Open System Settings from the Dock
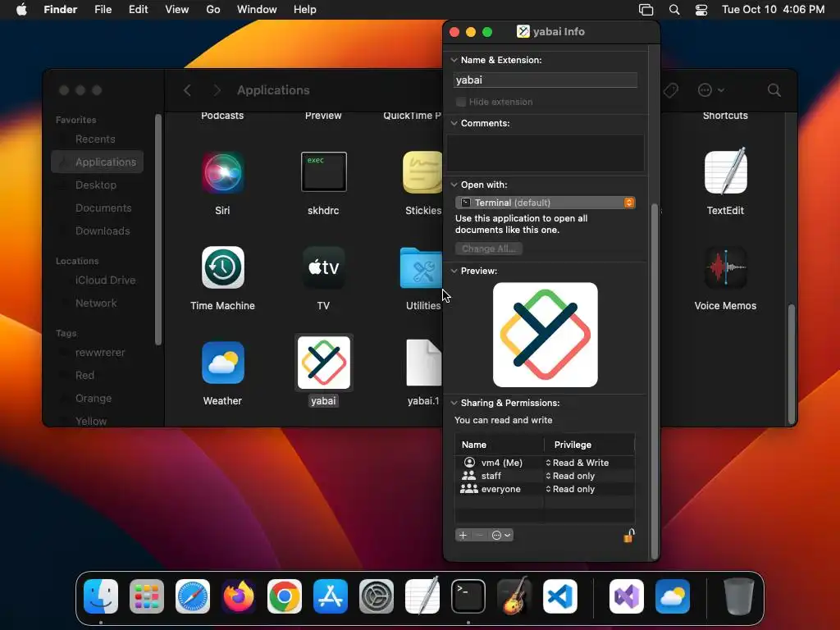 coord(376,596)
